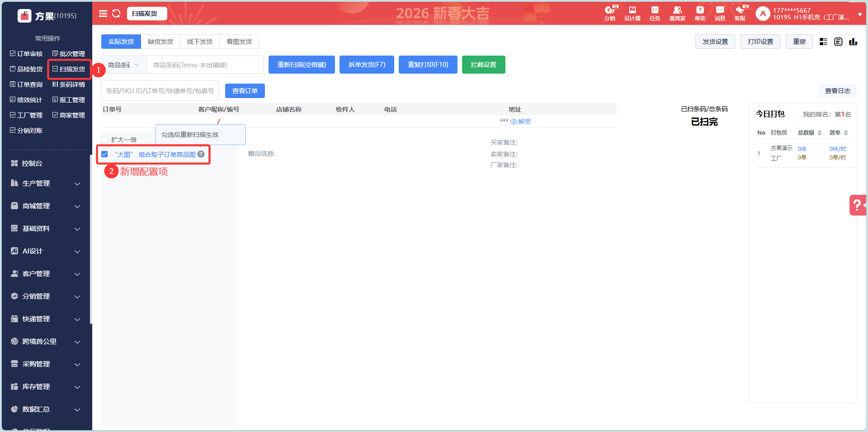Check the 扩大一倍 checkbox

104,140
